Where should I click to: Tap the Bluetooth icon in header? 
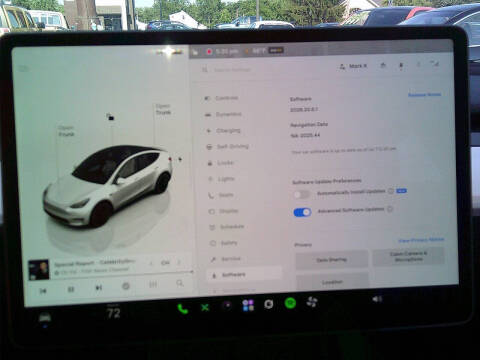(419, 64)
